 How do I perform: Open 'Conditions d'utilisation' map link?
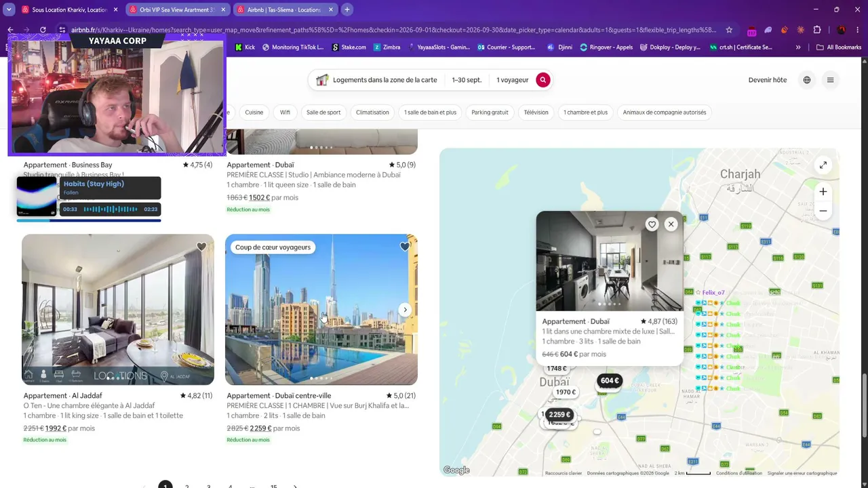(x=739, y=473)
